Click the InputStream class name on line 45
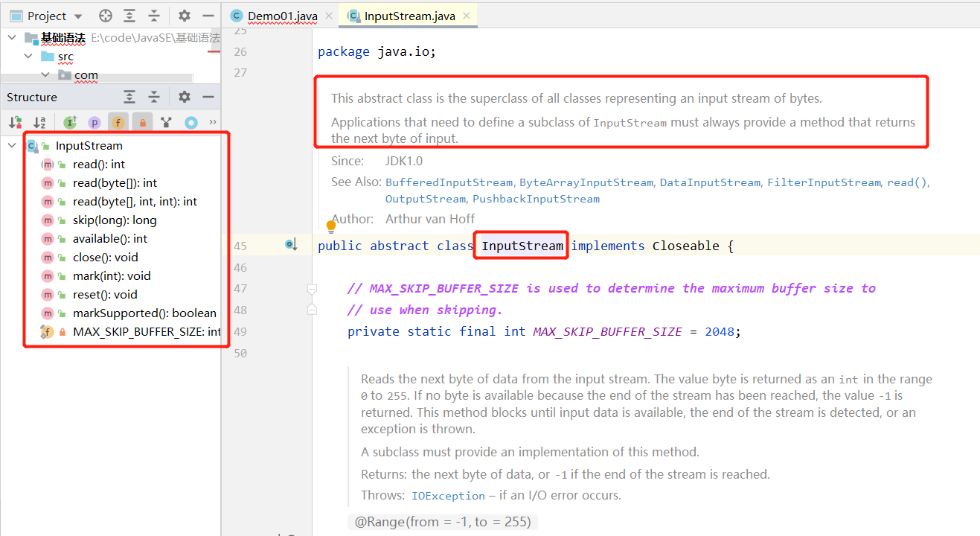 522,246
